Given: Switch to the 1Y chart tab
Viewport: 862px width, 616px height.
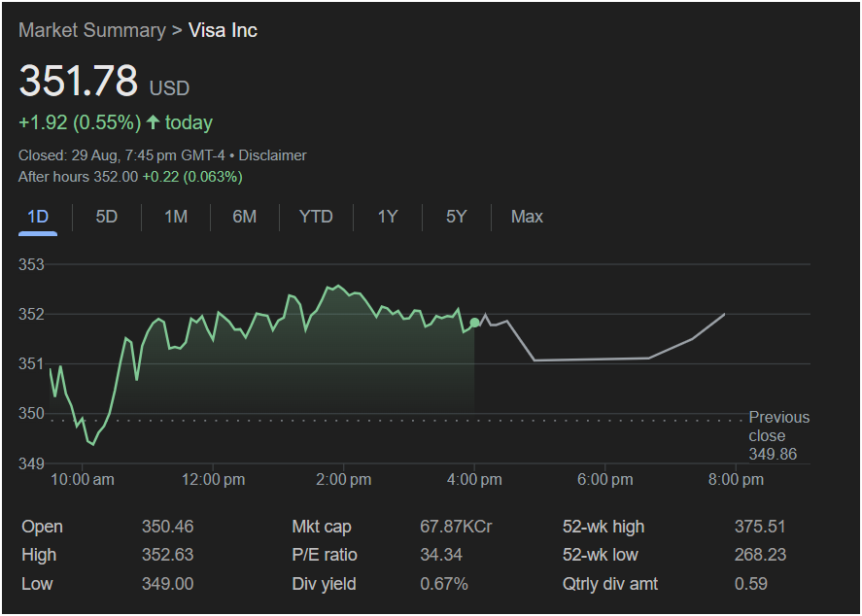Looking at the screenshot, I should pyautogui.click(x=388, y=217).
